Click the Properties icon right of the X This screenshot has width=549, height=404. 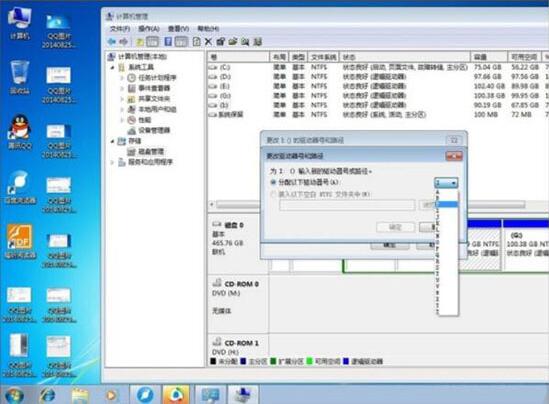(x=220, y=42)
